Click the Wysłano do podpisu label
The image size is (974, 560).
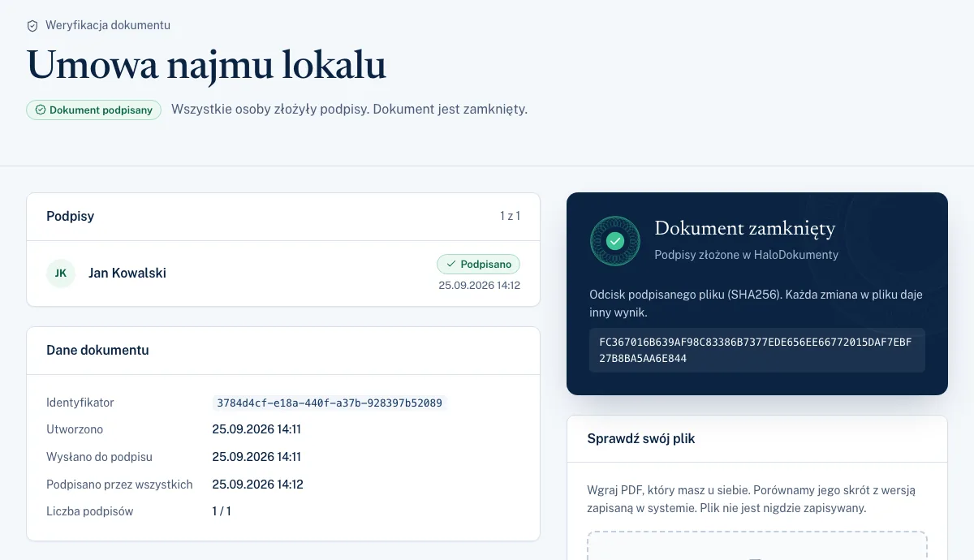(x=100, y=457)
